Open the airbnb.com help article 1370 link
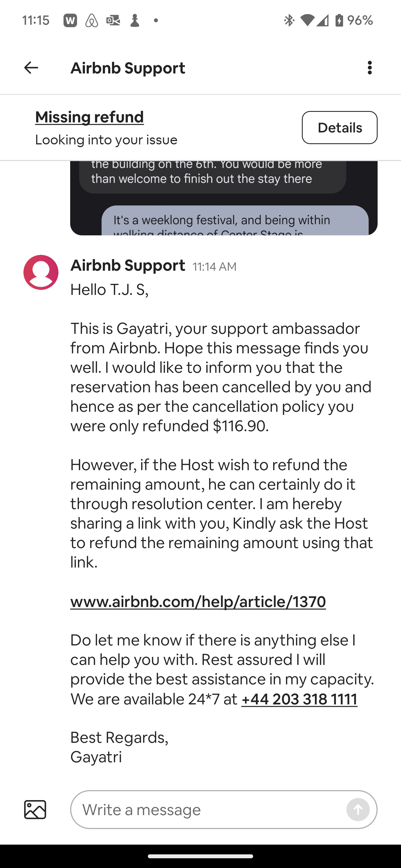The image size is (401, 868). point(198,602)
